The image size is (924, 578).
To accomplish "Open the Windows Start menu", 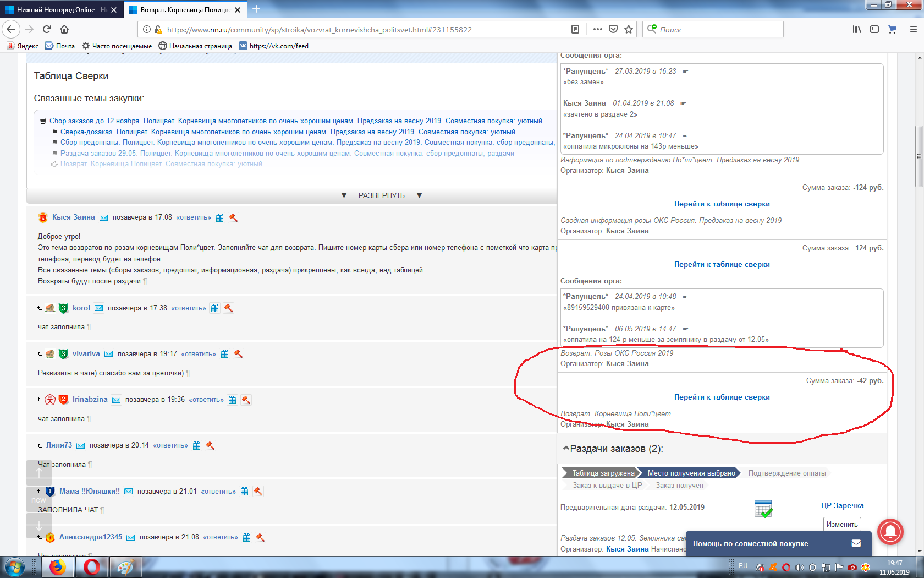I will click(x=14, y=567).
